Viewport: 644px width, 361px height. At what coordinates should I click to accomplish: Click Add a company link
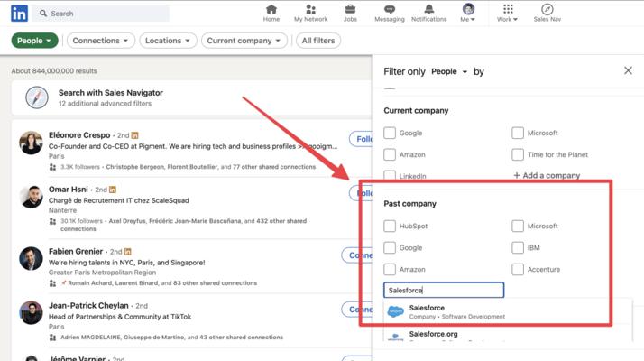click(547, 176)
